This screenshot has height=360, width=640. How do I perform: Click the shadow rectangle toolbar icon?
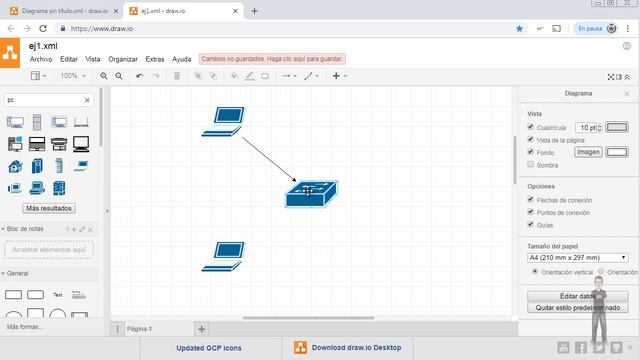(x=265, y=76)
